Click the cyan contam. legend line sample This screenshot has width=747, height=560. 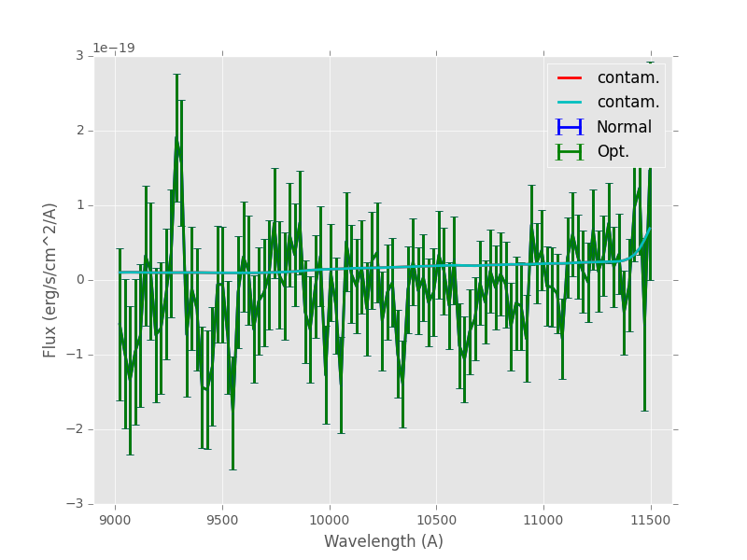click(x=570, y=102)
